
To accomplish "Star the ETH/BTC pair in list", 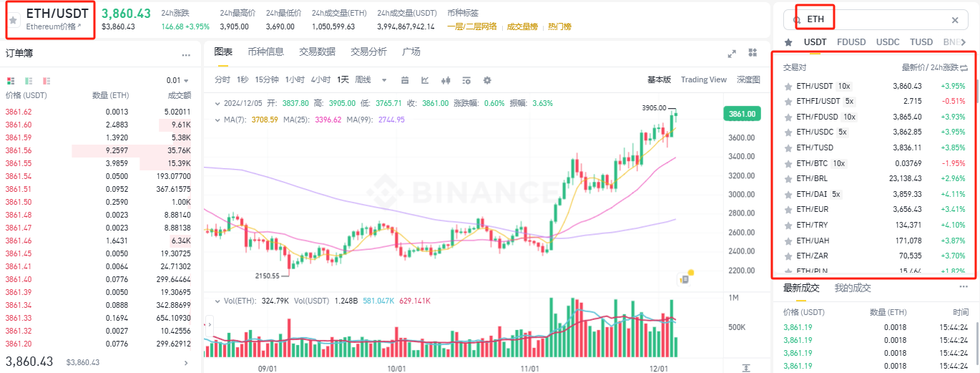I will pos(788,163).
